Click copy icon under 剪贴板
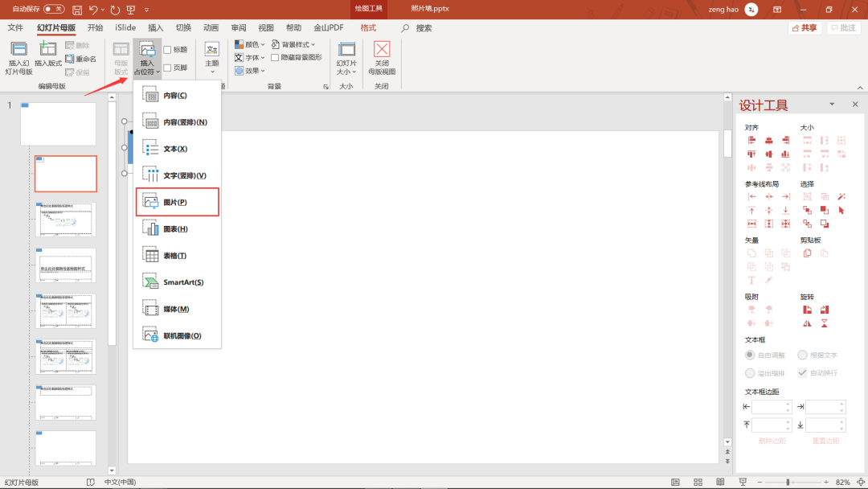This screenshot has height=489, width=868. pyautogui.click(x=807, y=253)
